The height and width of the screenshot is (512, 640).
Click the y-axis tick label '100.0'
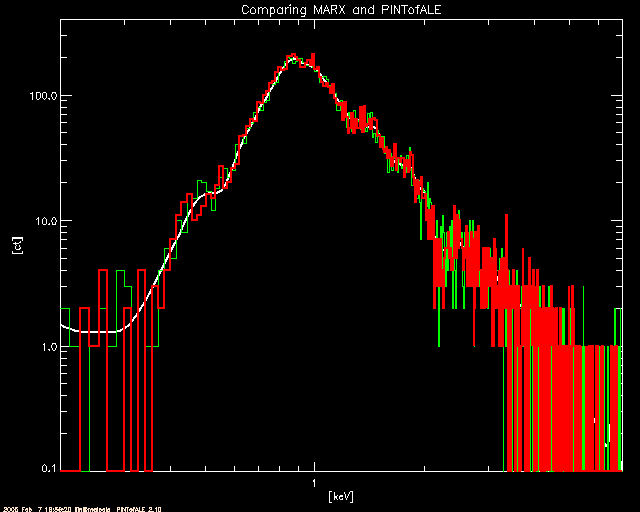point(43,96)
